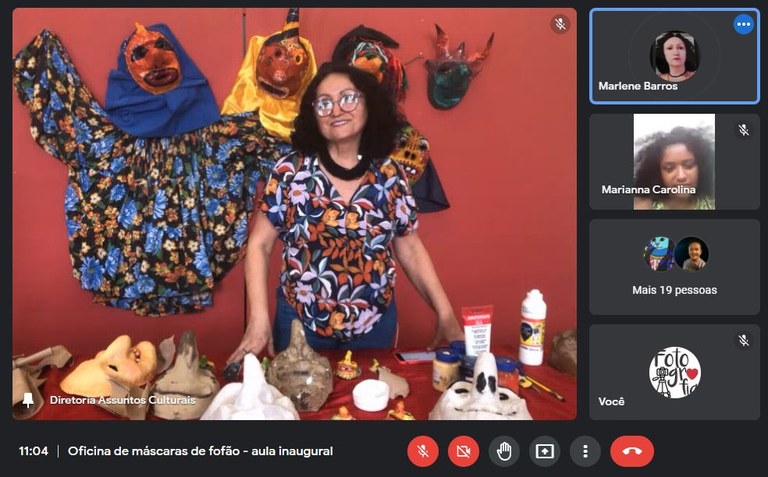This screenshot has height=477, width=768.
Task: Select Marlene Barros's avatar thumbnail
Action: pyautogui.click(x=674, y=54)
